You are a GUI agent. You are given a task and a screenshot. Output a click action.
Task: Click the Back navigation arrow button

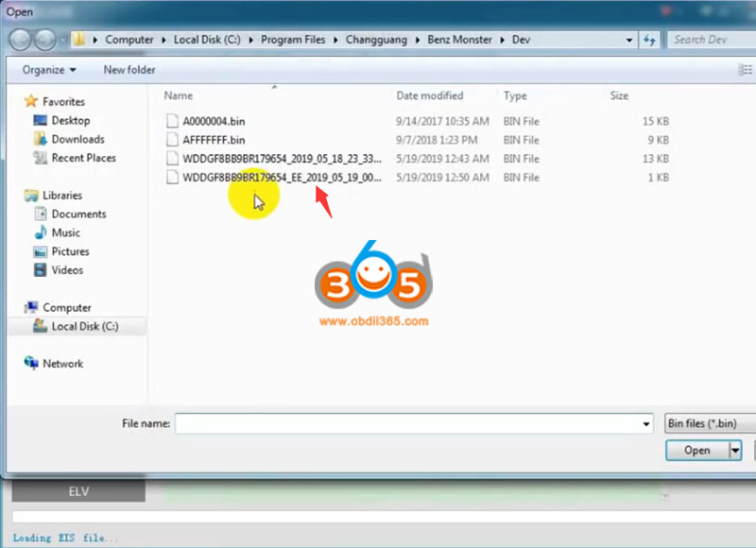pyautogui.click(x=22, y=41)
